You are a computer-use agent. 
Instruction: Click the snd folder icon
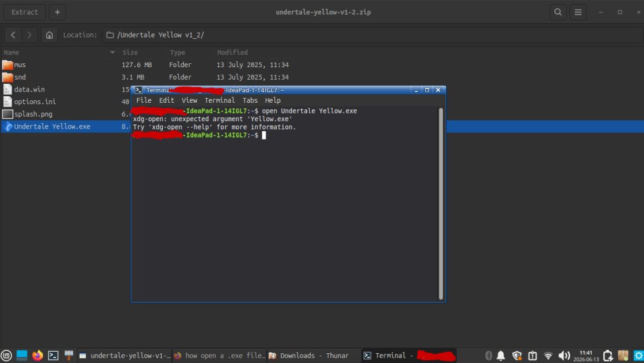click(7, 77)
